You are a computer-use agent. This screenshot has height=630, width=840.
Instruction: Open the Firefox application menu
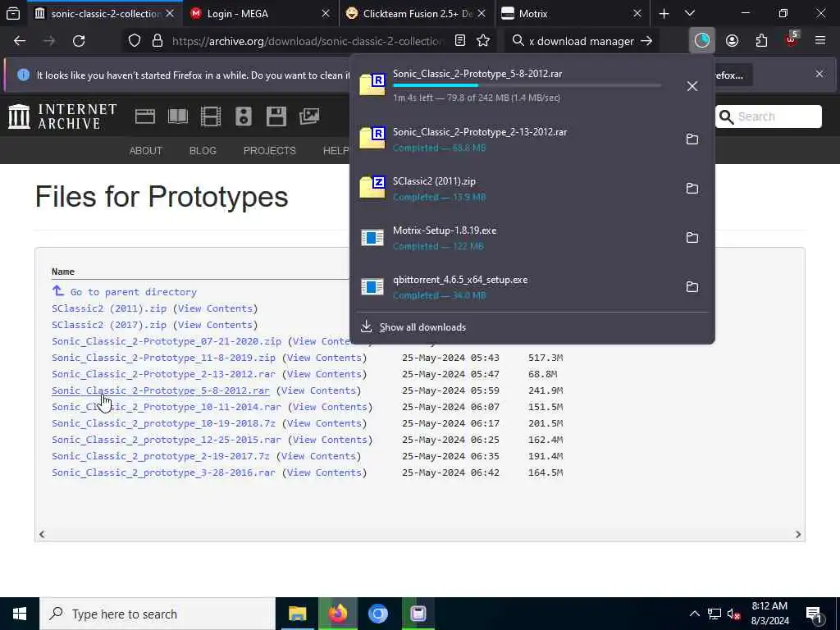819,41
